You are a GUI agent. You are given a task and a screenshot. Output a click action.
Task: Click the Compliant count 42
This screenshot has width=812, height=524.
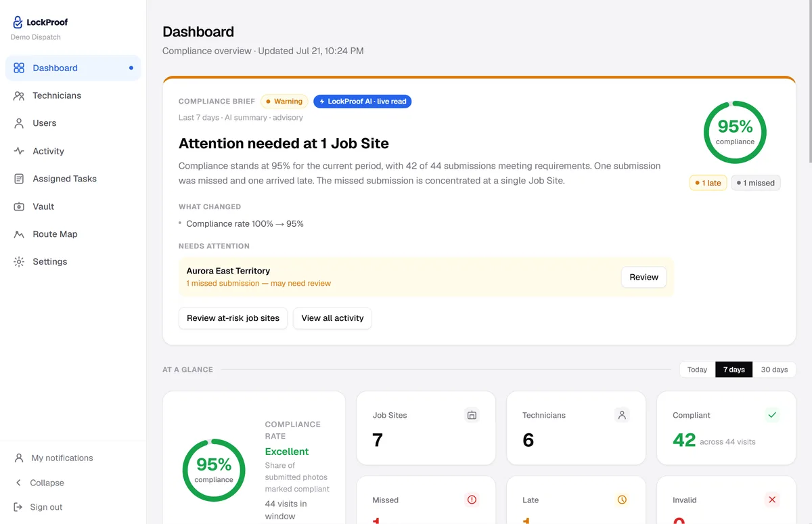coord(684,440)
